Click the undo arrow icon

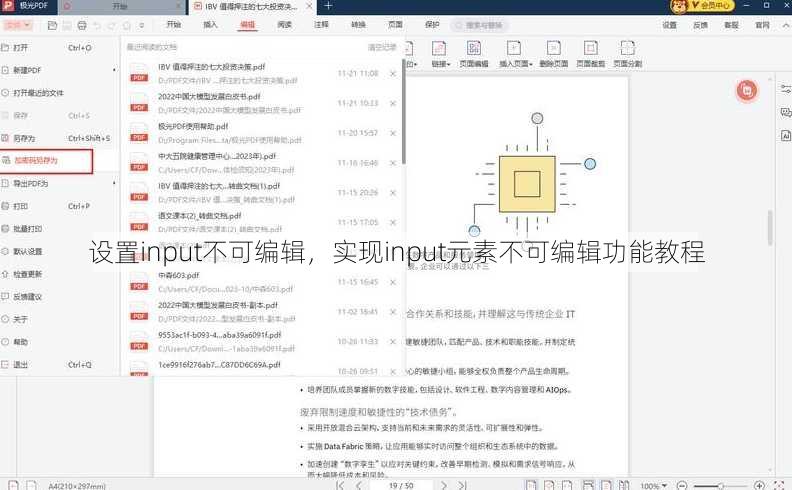pyautogui.click(x=97, y=25)
